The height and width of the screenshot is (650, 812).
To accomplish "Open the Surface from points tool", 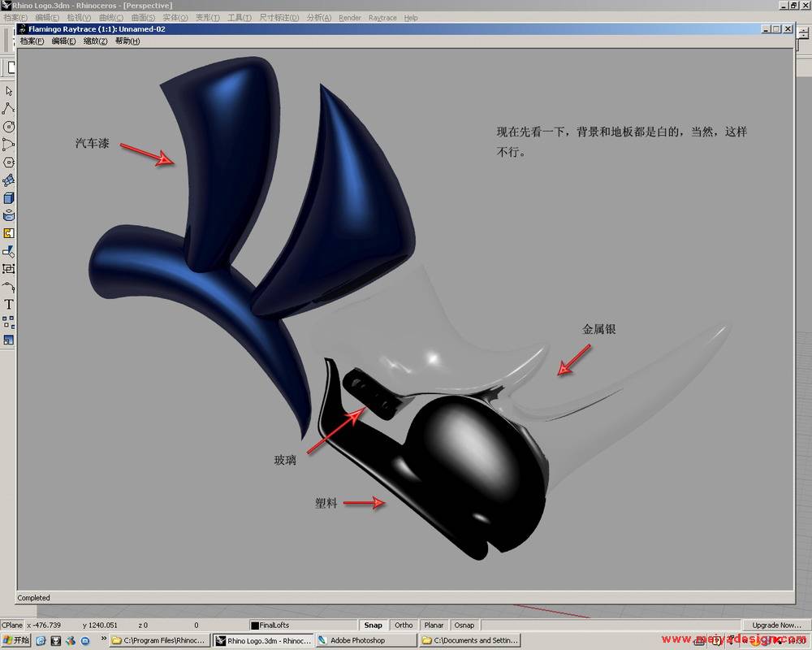I will coord(9,180).
